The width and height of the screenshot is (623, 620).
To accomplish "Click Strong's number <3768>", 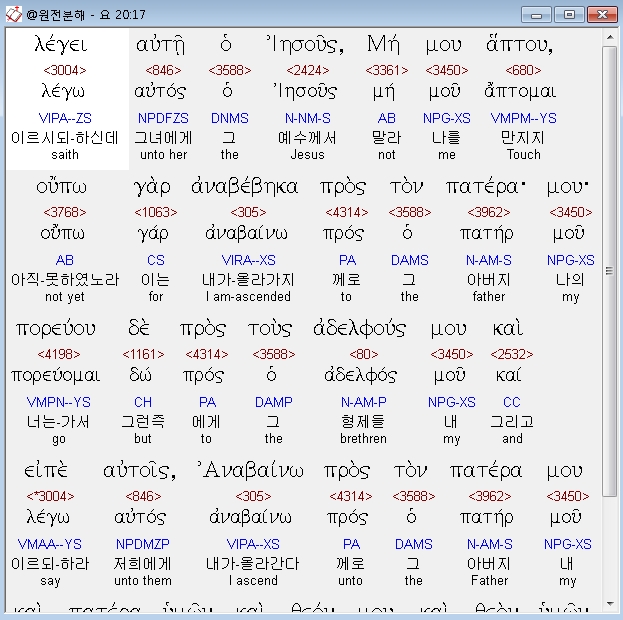I will (x=65, y=213).
